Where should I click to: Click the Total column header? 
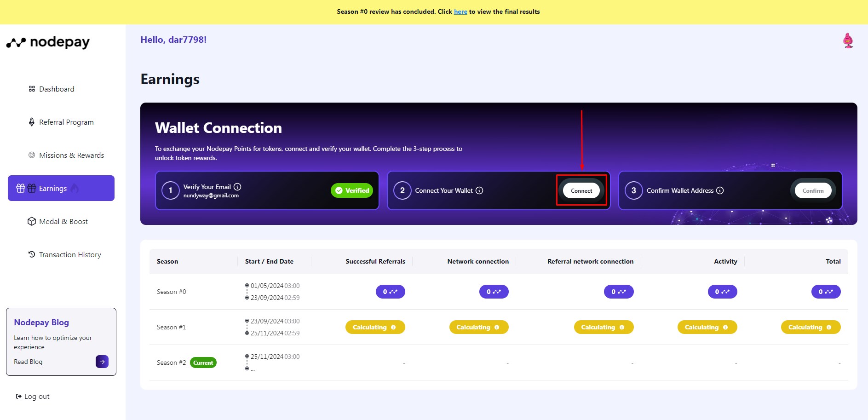[x=833, y=261]
